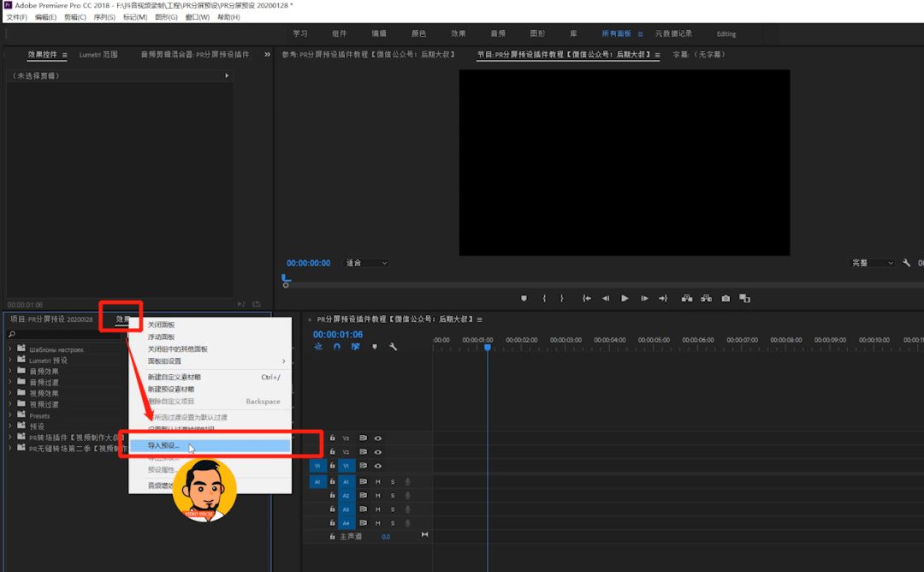
Task: Toggle the lock on track V2
Action: (x=332, y=451)
